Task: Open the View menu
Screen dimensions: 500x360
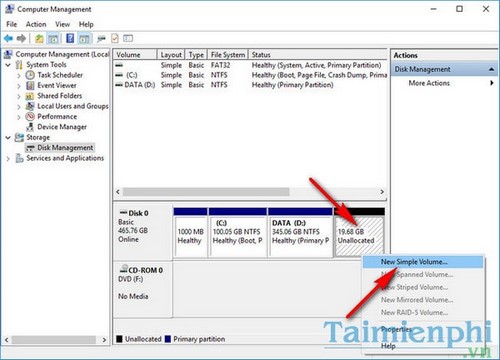Action: 63,24
